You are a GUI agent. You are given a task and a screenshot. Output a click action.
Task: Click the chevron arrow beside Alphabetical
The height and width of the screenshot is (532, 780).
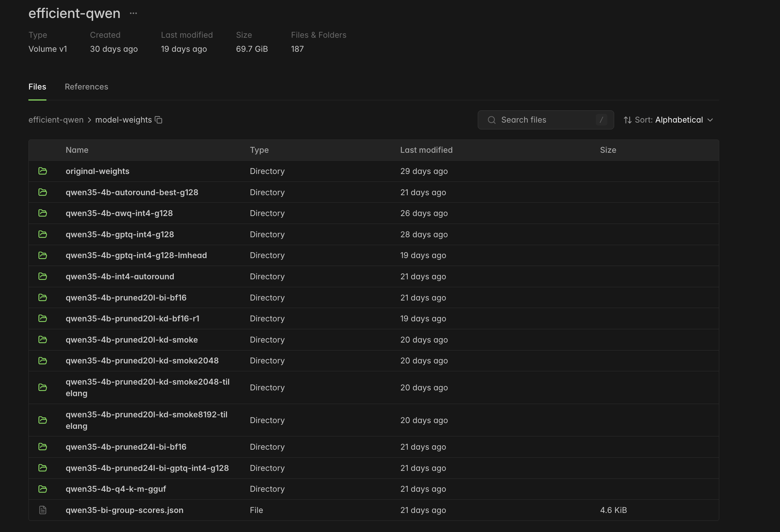coord(710,120)
